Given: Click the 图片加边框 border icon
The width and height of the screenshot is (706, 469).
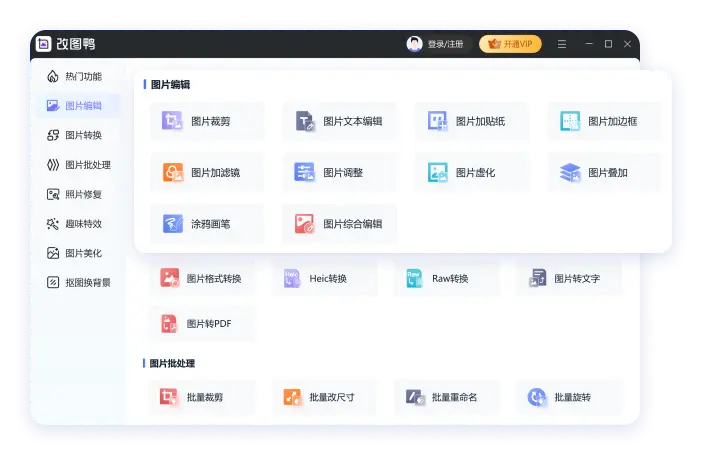Looking at the screenshot, I should click(x=570, y=121).
